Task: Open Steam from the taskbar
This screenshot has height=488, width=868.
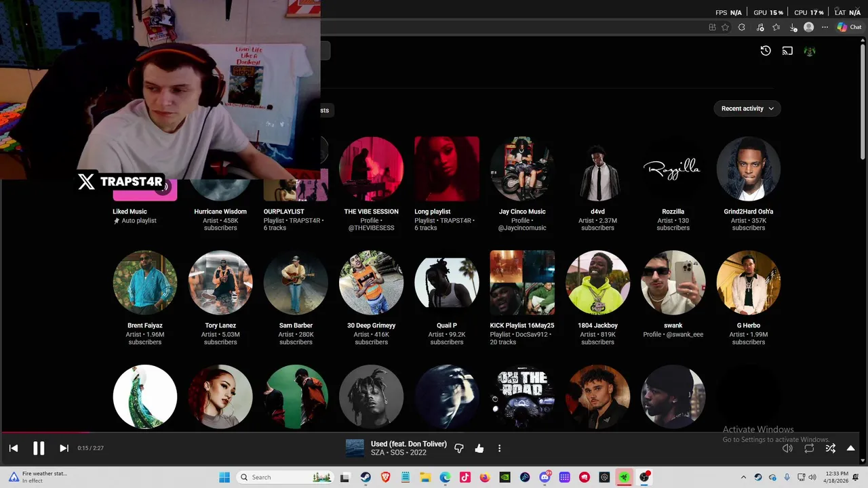Action: (x=366, y=477)
